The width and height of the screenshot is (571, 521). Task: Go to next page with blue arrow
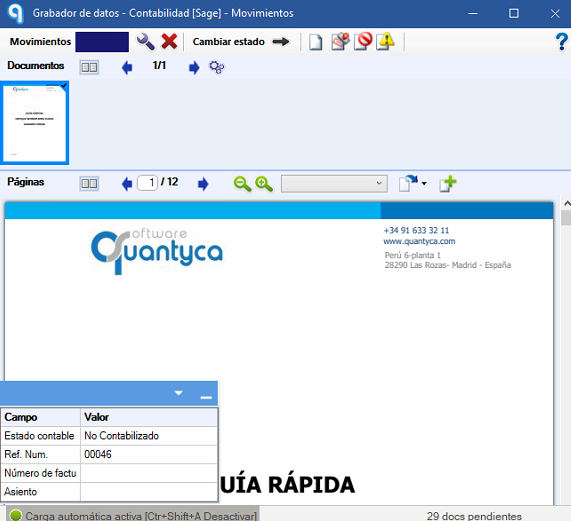tap(203, 184)
